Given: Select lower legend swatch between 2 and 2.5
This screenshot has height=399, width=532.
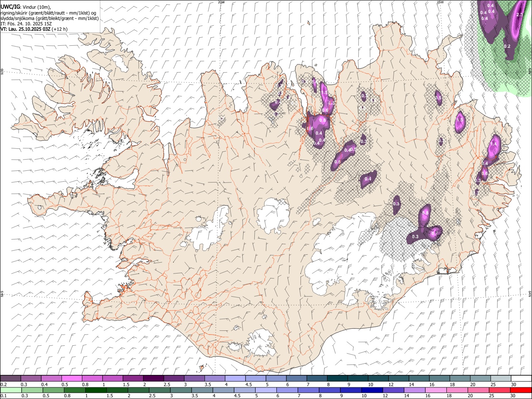Looking at the screenshot, I should coord(138,390).
